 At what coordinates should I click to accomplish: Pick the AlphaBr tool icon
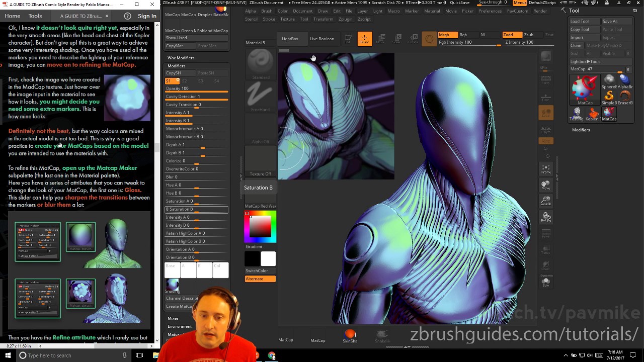tap(625, 82)
